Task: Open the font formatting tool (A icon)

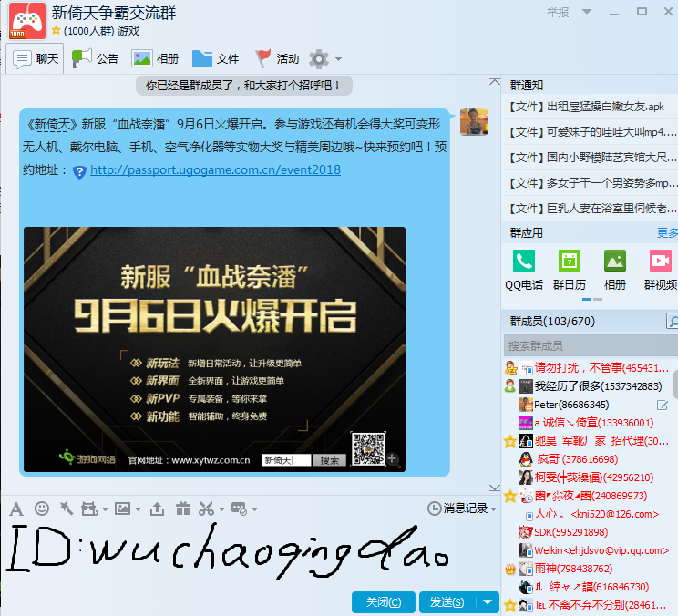Action: coord(16,508)
